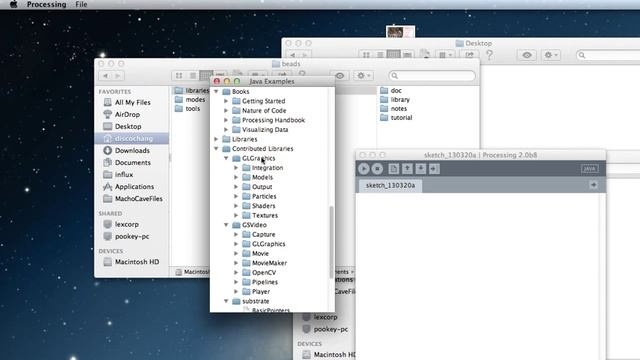Screen dimensions: 640x360
Task: Collapse the Books folder in Java Examples
Action: point(216,91)
